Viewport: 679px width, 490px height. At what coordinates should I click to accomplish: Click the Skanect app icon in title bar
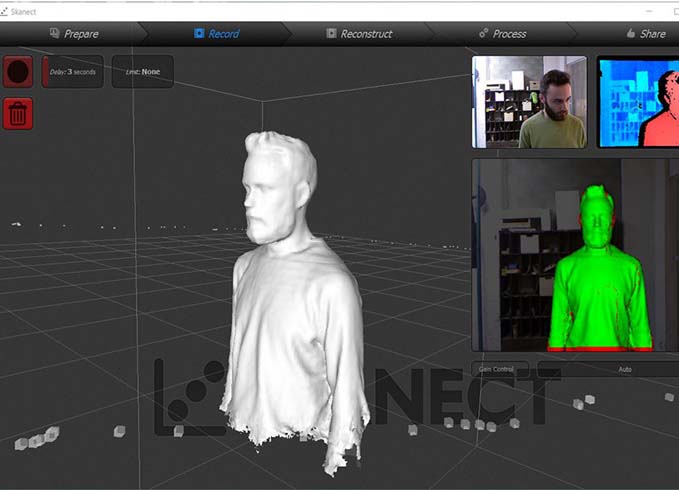(4, 12)
